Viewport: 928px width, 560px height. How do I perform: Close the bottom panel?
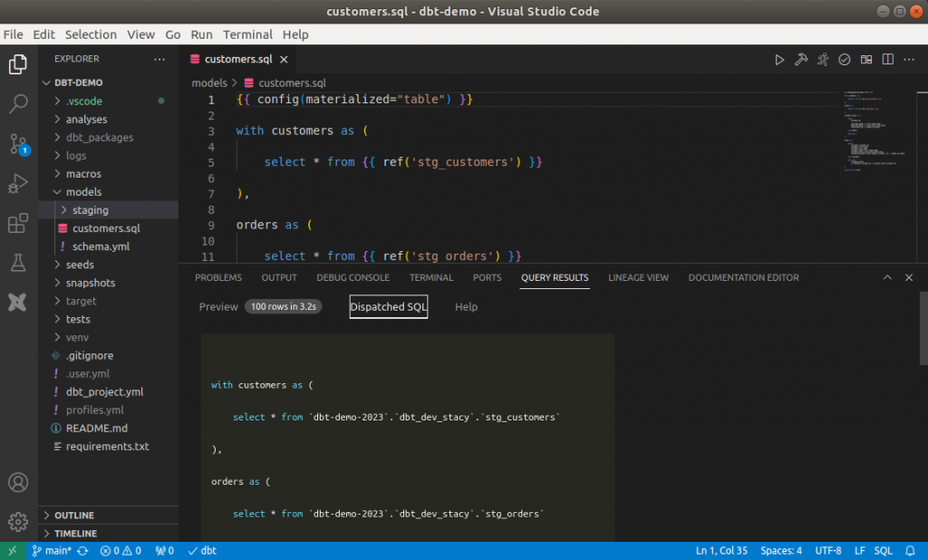point(909,277)
